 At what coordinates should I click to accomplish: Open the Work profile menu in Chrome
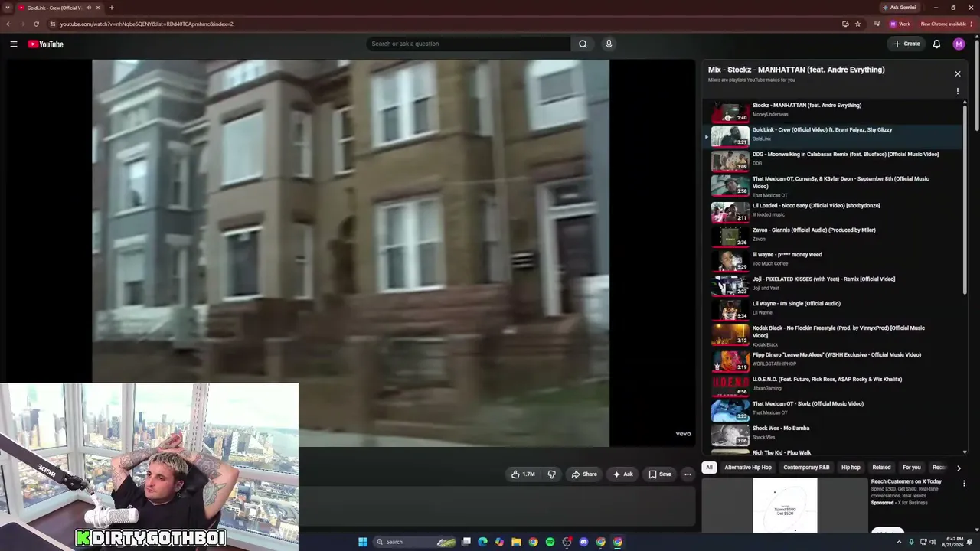(900, 24)
